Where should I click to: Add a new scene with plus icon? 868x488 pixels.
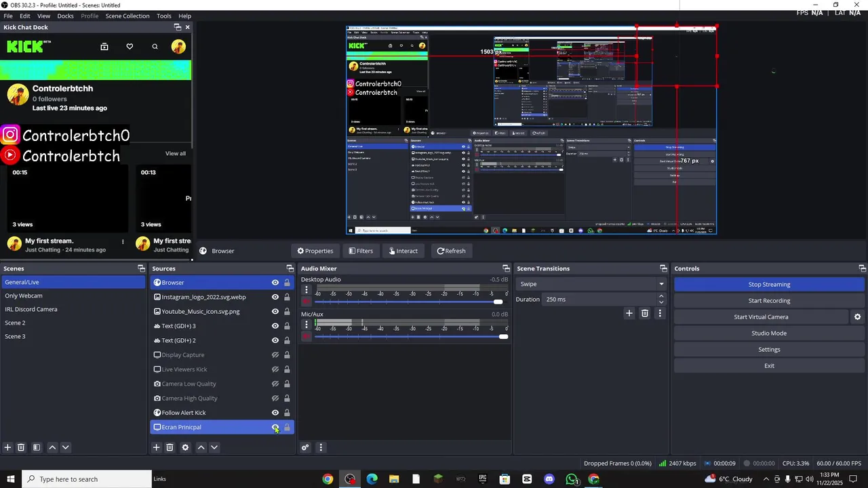click(x=7, y=447)
